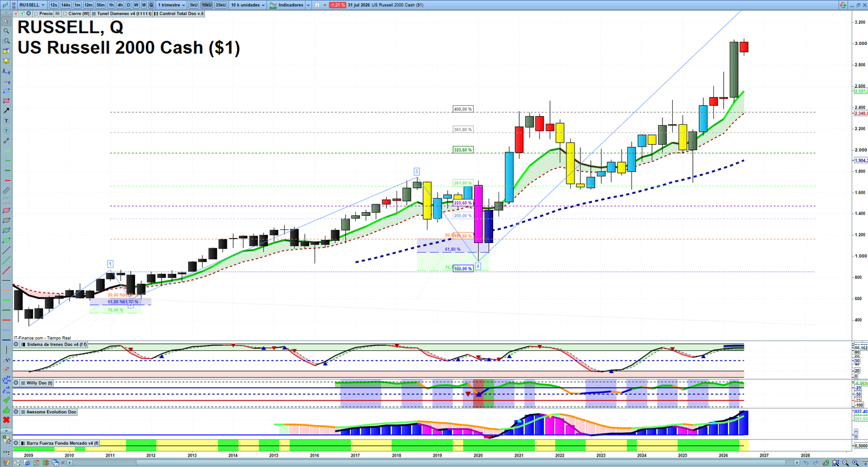Viewport: 868px width, 467px height.
Task: Click the Willy Doc (t) label
Action: point(40,383)
